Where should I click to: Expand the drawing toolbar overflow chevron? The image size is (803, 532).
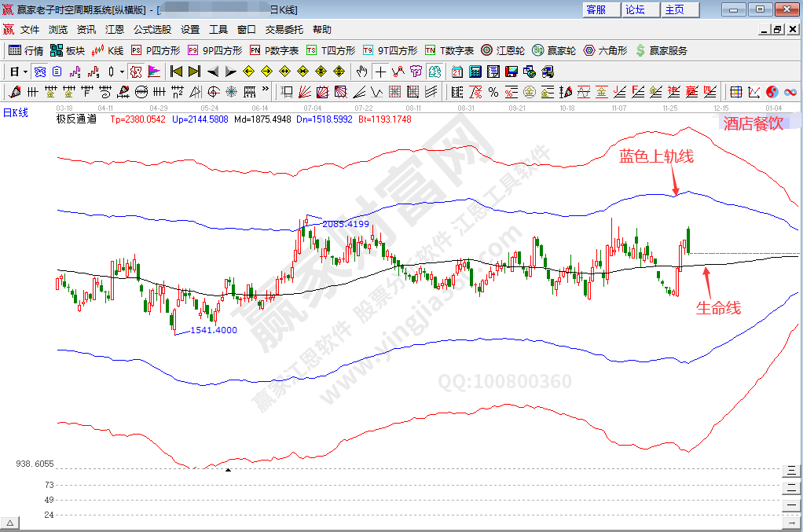[x=266, y=89]
